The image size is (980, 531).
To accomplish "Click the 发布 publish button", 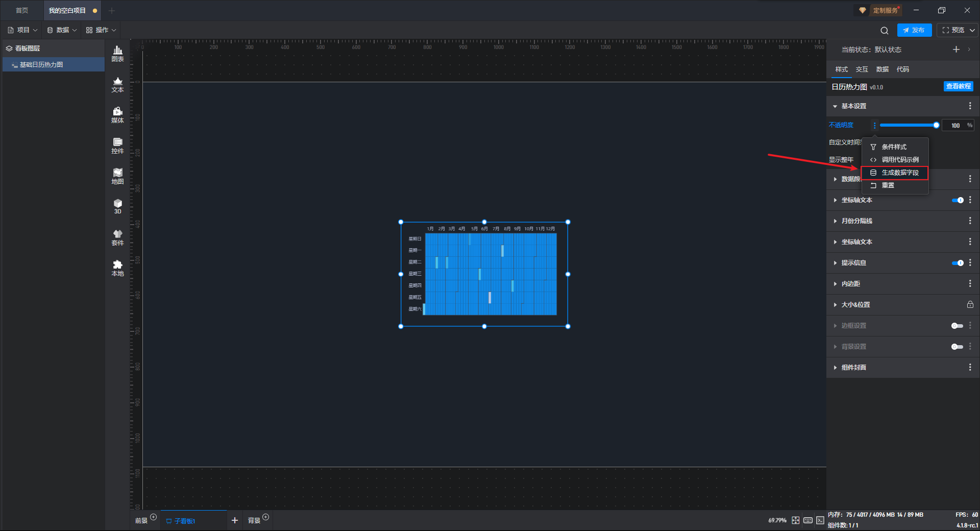I will [x=914, y=30].
